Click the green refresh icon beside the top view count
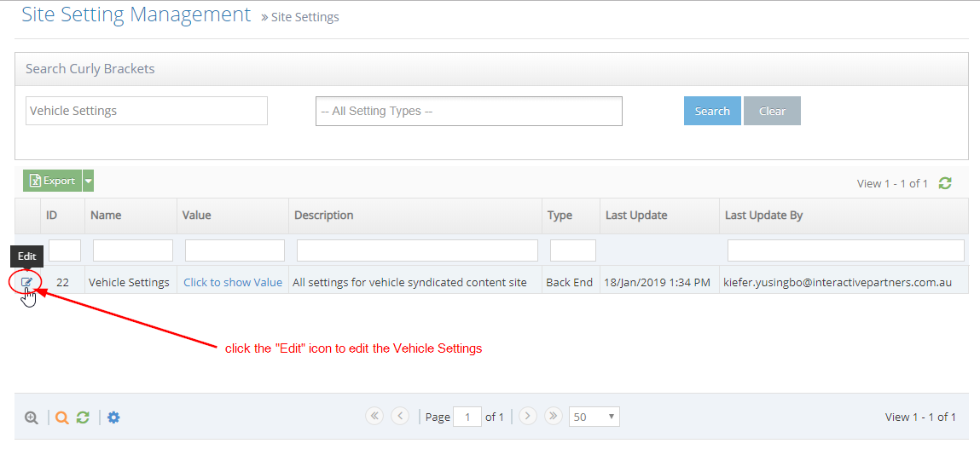Viewport: 980px width, 449px height. click(945, 183)
